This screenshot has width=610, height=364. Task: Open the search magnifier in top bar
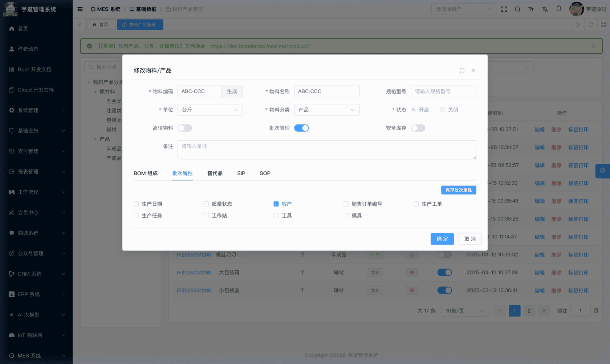click(517, 9)
